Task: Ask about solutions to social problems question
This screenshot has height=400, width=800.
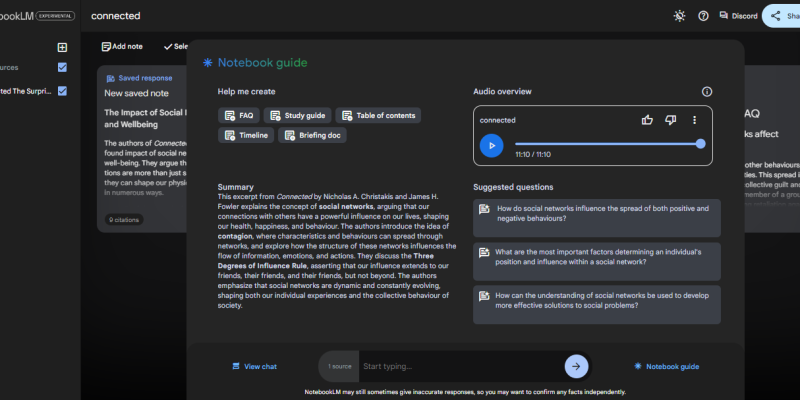Action: point(596,305)
